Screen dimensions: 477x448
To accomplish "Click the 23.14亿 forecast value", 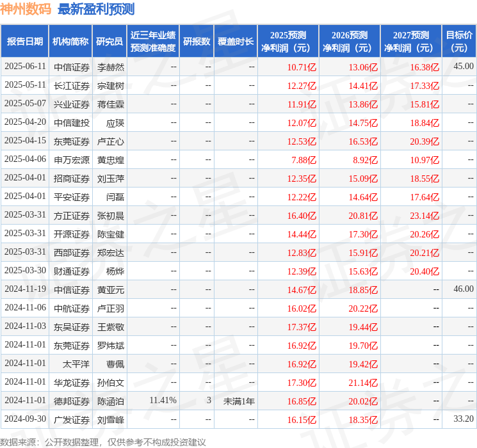I will coord(424,216).
